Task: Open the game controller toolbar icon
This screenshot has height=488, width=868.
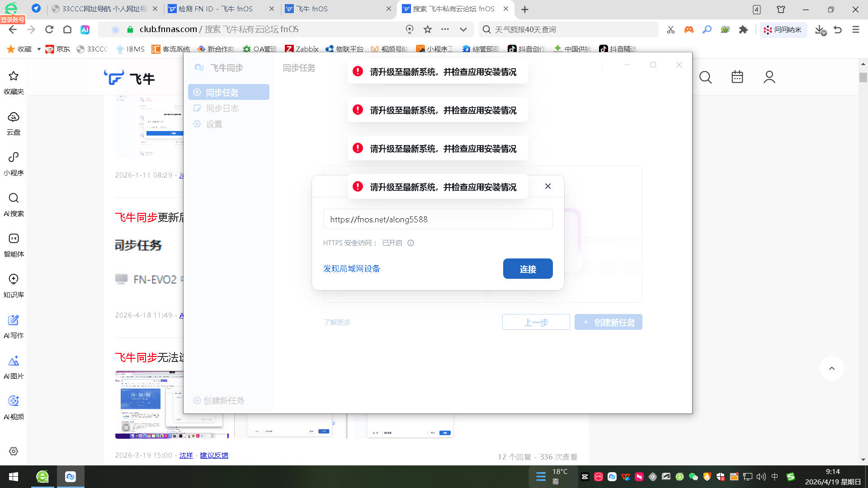Action: 689,29
